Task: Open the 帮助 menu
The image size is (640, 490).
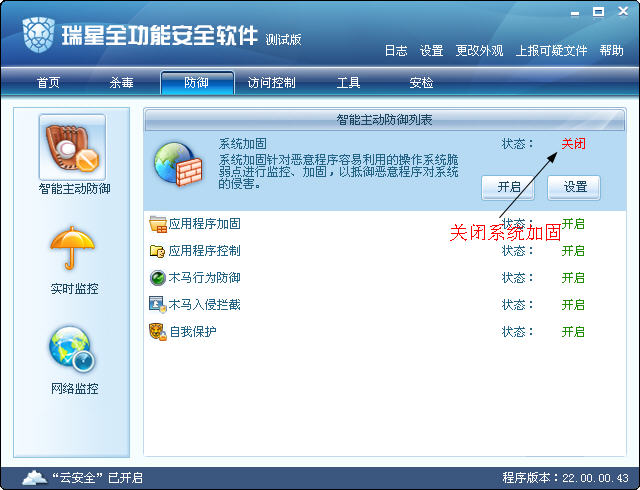Action: (x=611, y=51)
